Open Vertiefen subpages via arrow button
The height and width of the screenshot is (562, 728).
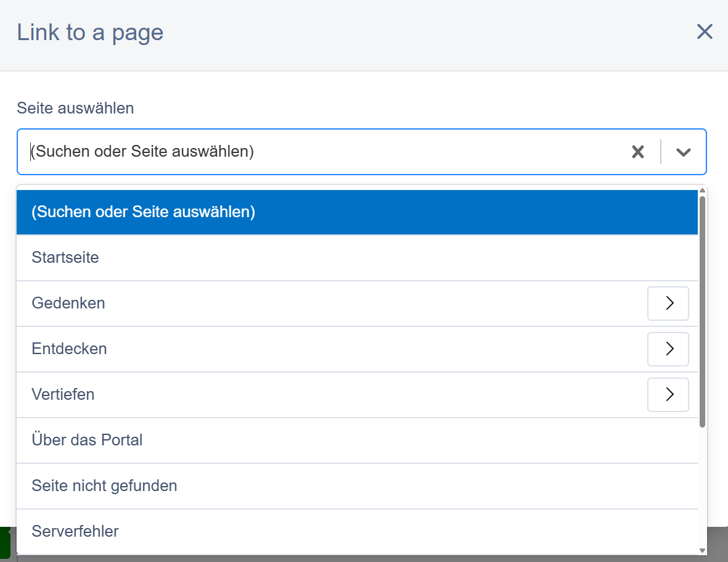[x=668, y=395]
